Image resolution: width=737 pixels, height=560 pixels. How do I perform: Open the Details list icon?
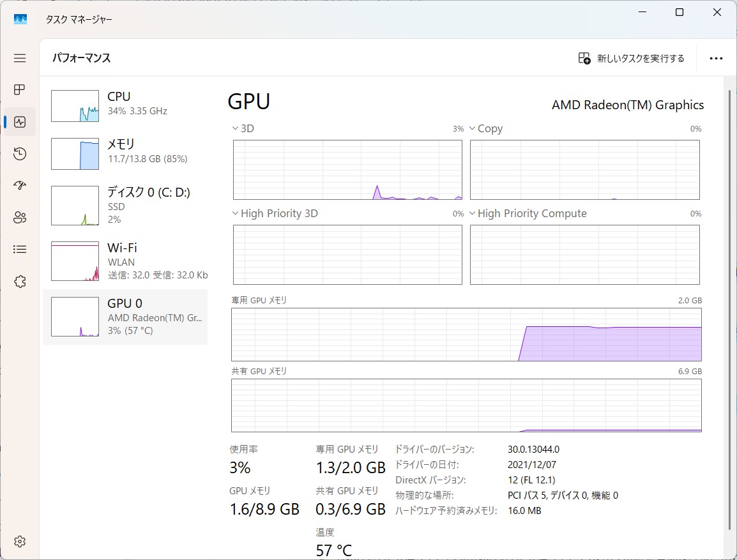[x=20, y=250]
